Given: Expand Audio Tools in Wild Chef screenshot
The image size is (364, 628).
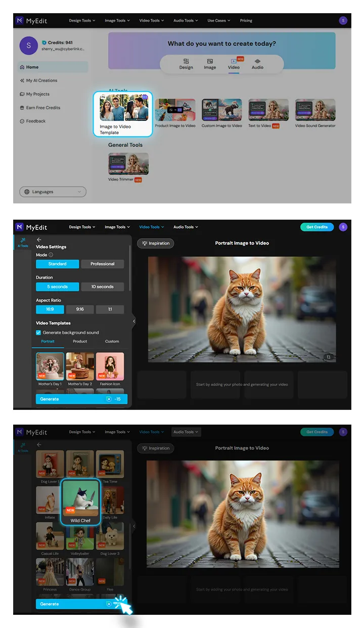Looking at the screenshot, I should (x=186, y=432).
